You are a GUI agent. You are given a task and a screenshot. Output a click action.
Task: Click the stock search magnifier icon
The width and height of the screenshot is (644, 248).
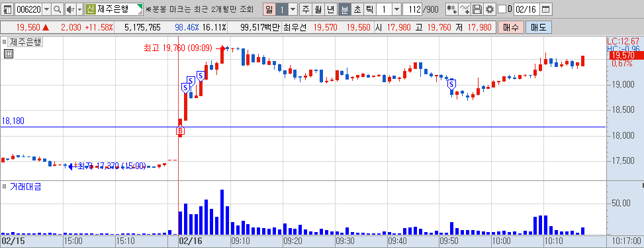point(58,9)
